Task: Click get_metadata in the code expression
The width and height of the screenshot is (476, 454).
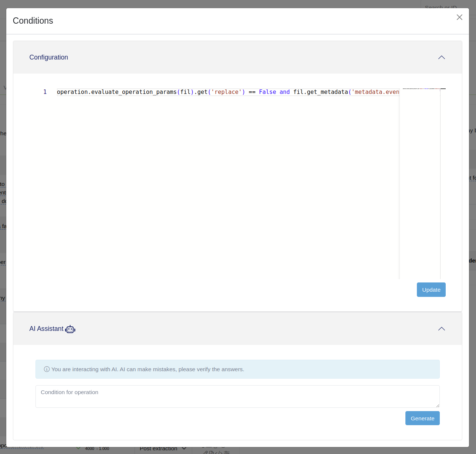Action: coord(327,92)
